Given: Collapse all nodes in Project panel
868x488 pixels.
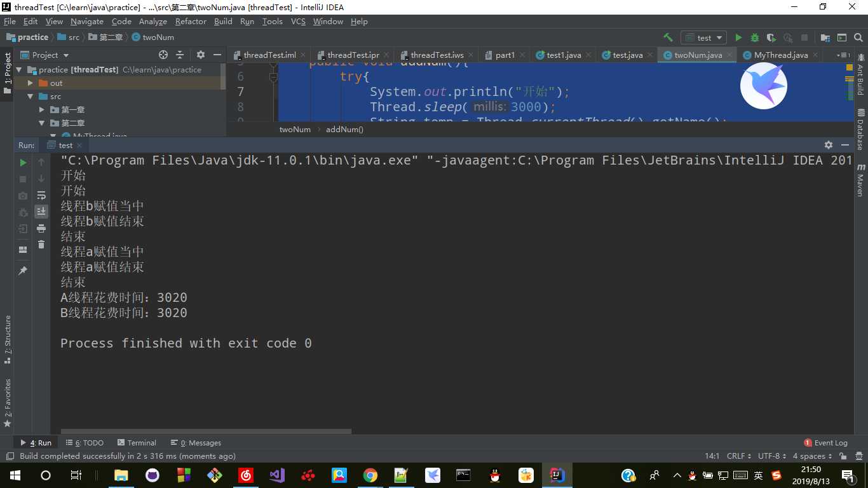Looking at the screenshot, I should click(x=180, y=55).
